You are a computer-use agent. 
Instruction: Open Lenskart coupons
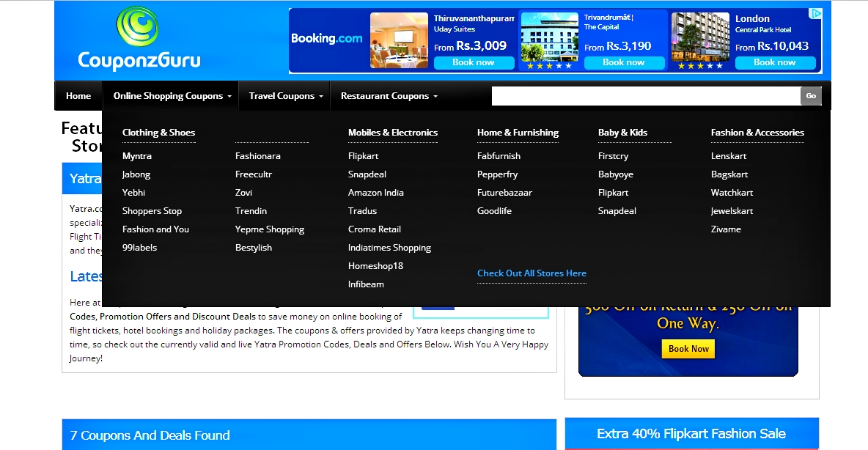729,156
